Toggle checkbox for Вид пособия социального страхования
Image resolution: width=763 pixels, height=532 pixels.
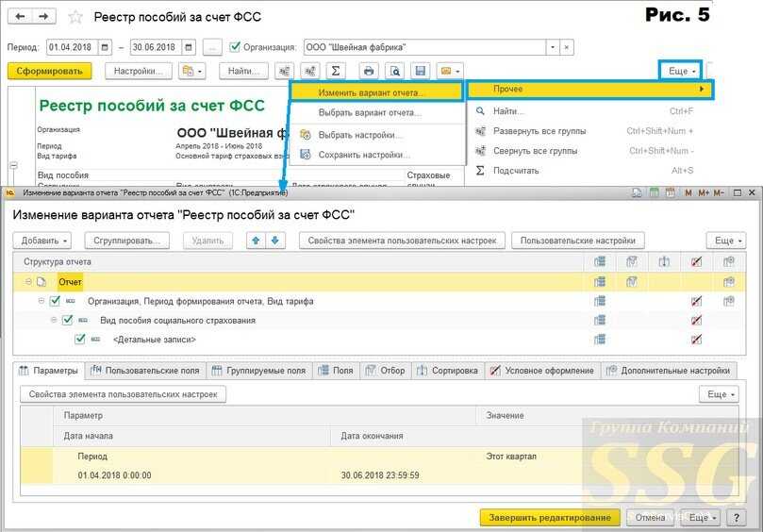67,320
